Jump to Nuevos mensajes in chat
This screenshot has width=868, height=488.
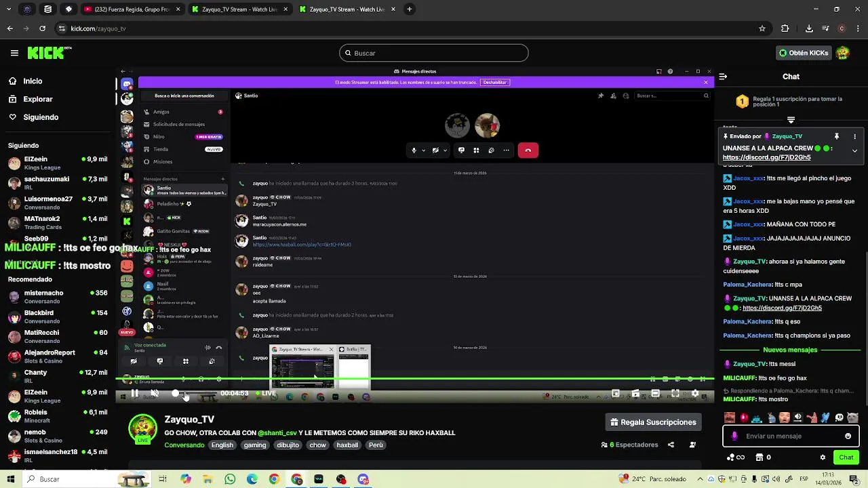pyautogui.click(x=790, y=350)
